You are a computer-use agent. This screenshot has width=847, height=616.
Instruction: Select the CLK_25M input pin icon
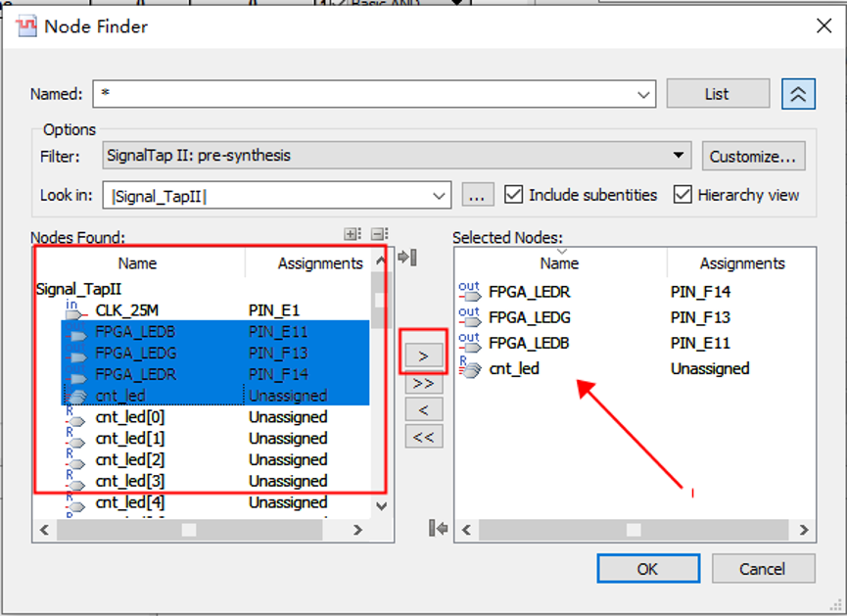tap(75, 310)
